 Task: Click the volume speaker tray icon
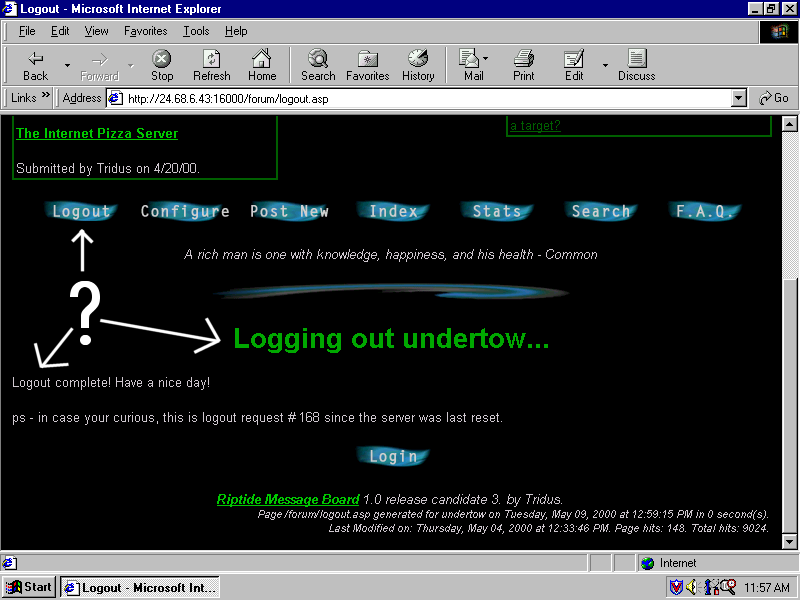692,587
